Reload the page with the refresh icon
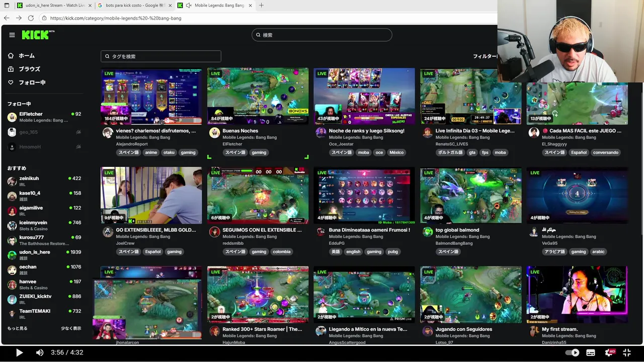Screen dimensions: 644x362 (31, 18)
